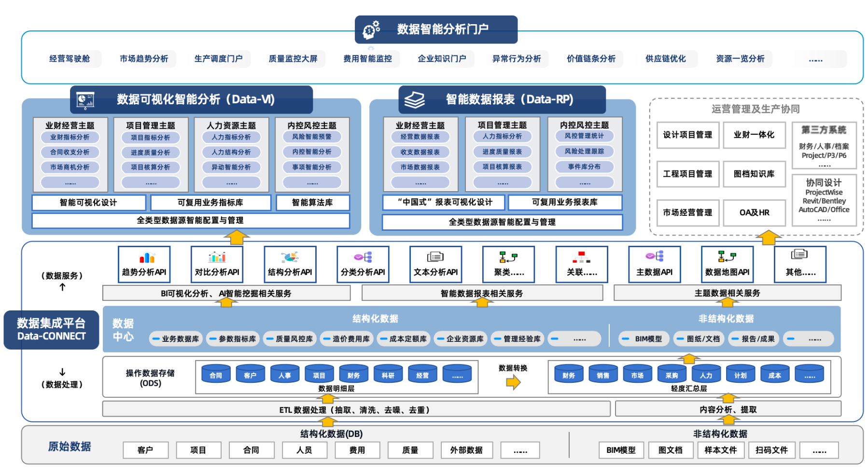Screen dimensions: 868x476
Task: Click the 数据地图API icon
Action: click(727, 257)
